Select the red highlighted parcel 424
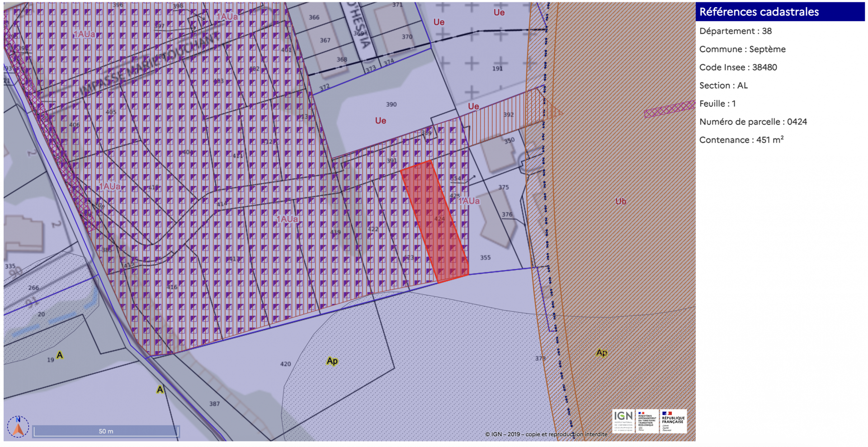 [x=434, y=222]
